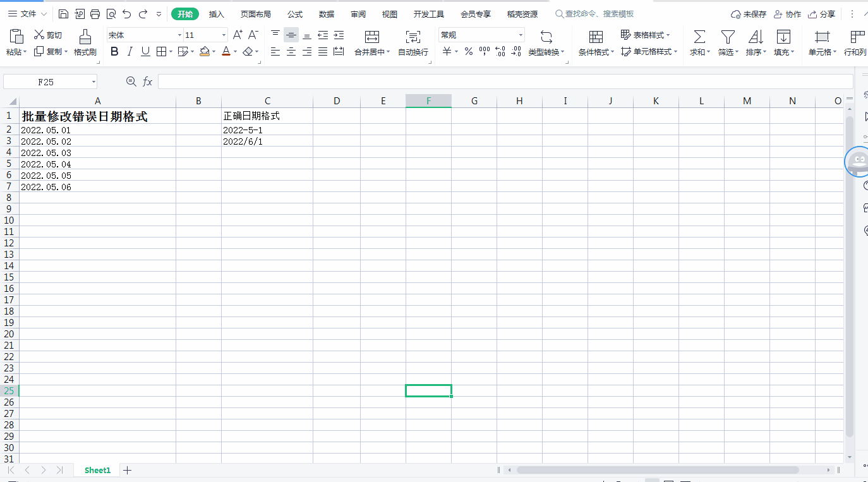
Task: Click the Sum (求和) sigma icon
Action: pyautogui.click(x=699, y=37)
